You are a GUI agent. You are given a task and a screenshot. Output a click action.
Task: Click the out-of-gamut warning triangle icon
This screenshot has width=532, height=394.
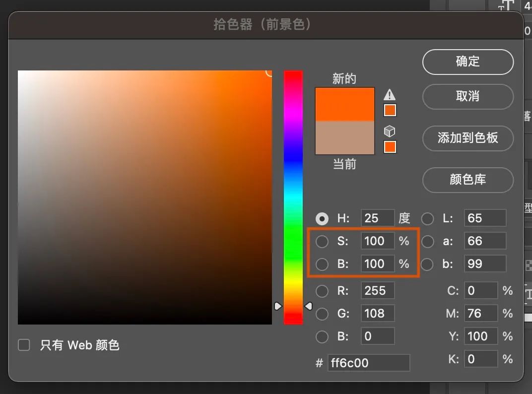[x=390, y=94]
